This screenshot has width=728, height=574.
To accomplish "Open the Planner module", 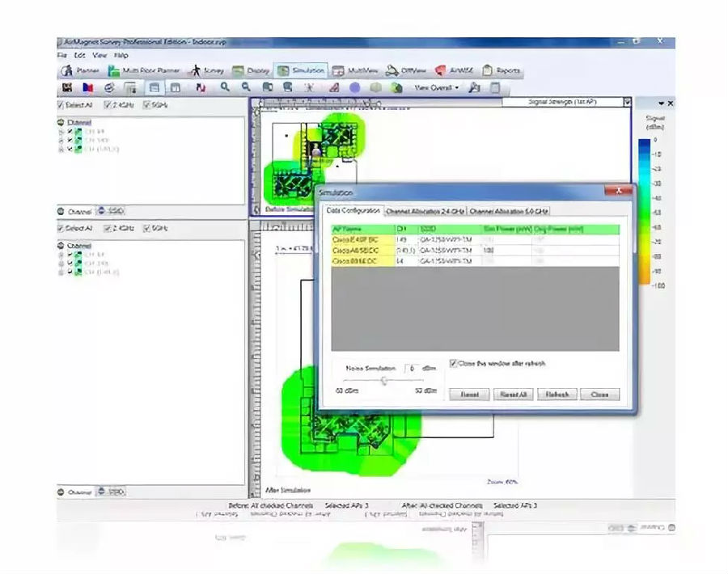I will [x=81, y=71].
